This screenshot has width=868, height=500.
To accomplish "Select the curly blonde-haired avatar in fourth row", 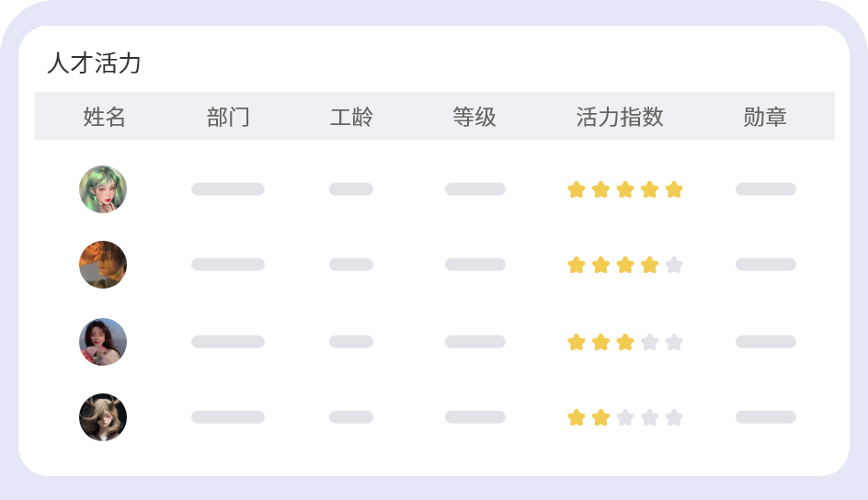I will point(103,417).
